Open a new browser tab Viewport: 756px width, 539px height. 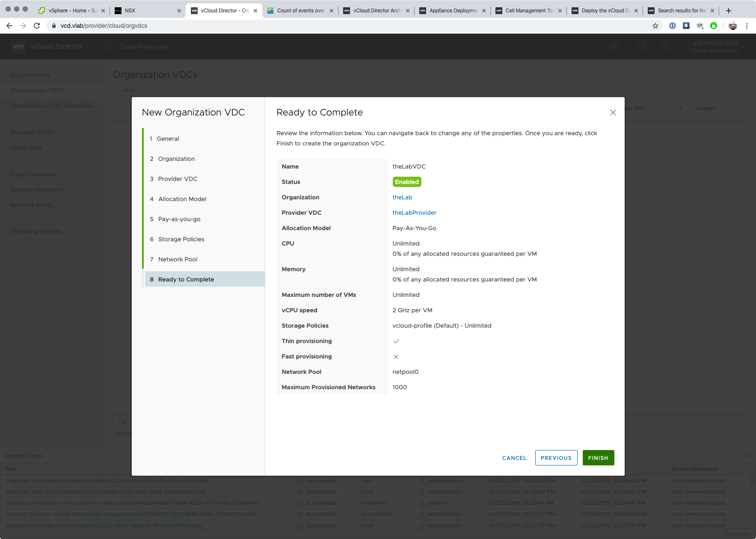[729, 11]
